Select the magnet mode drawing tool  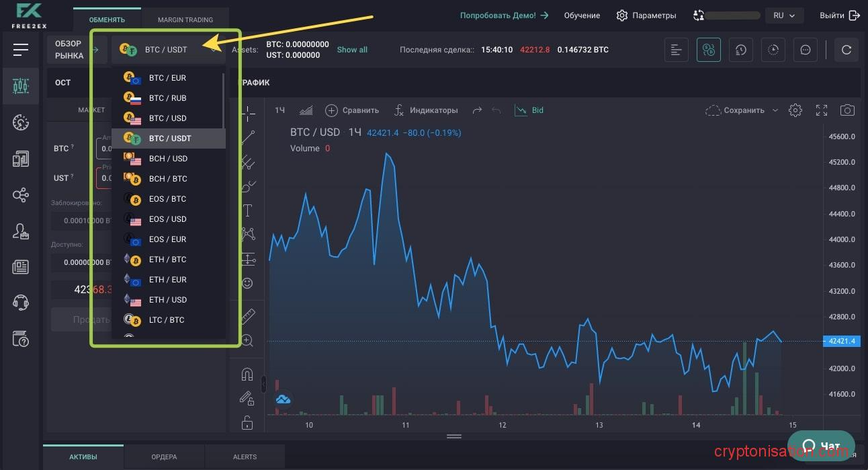[247, 375]
